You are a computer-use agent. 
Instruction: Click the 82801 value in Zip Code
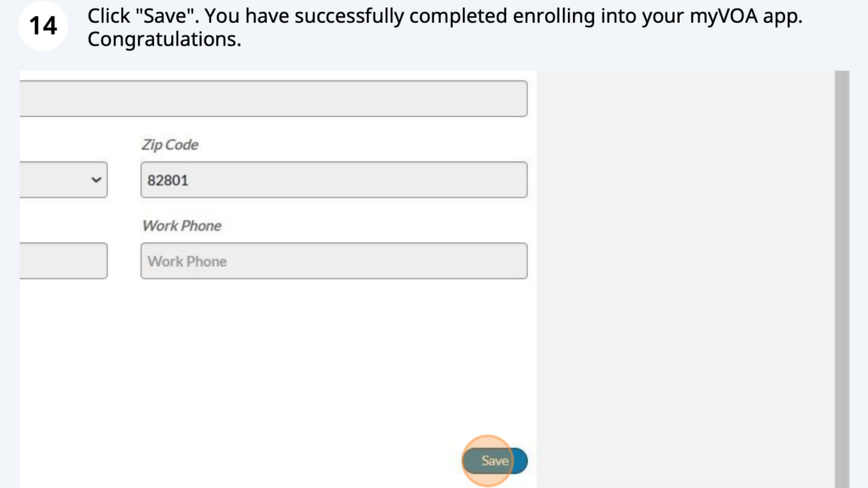click(168, 180)
